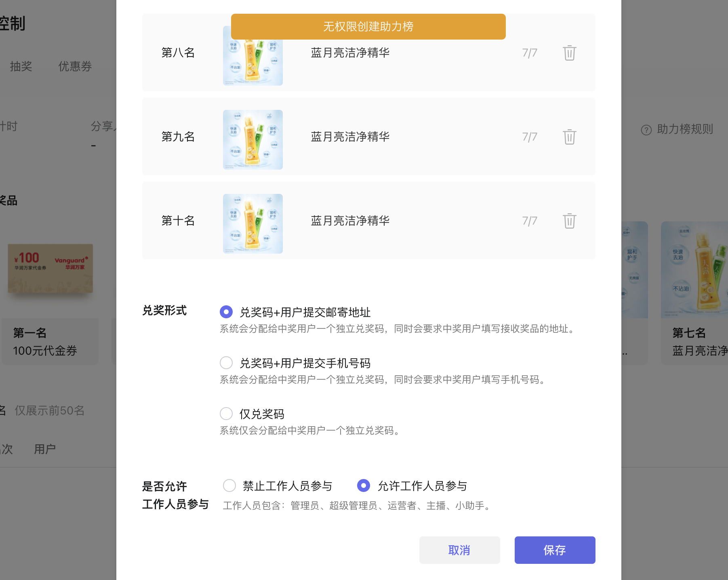Image resolution: width=728 pixels, height=580 pixels.
Task: Click the 保存 button
Action: click(555, 550)
